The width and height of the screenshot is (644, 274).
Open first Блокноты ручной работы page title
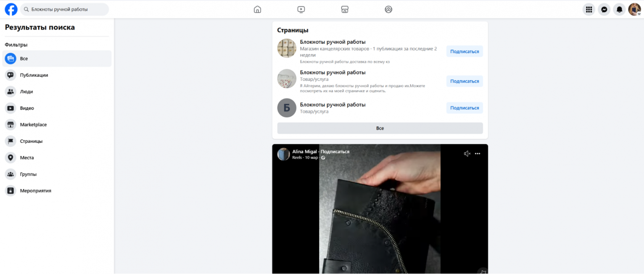point(333,42)
